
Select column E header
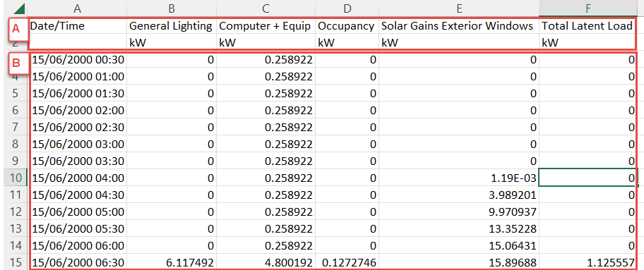tap(459, 8)
